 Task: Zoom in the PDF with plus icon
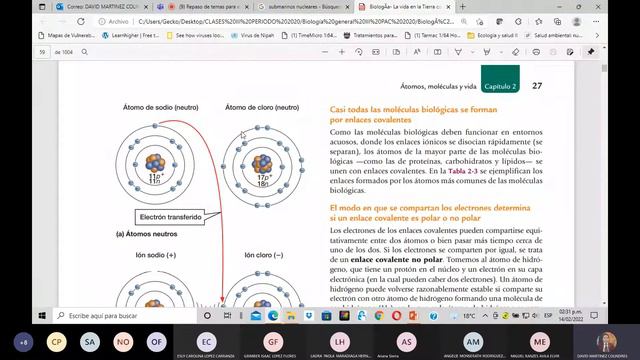coord(342,52)
